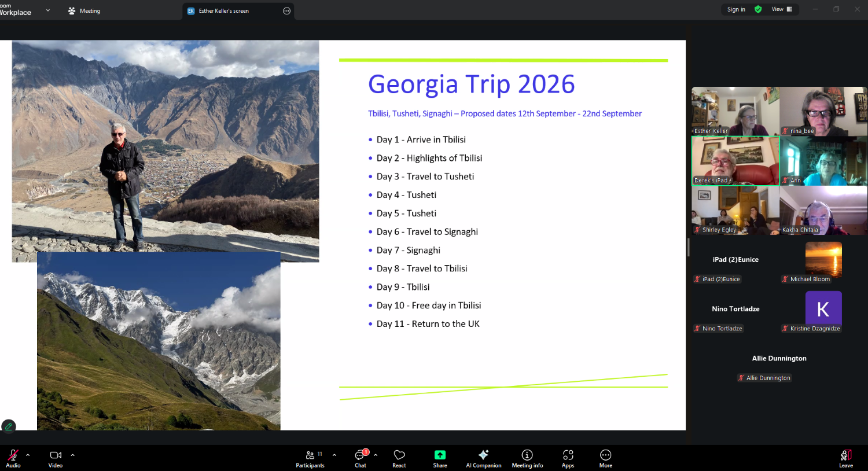This screenshot has height=471, width=868.
Task: Expand the video settings arrow
Action: point(72,455)
